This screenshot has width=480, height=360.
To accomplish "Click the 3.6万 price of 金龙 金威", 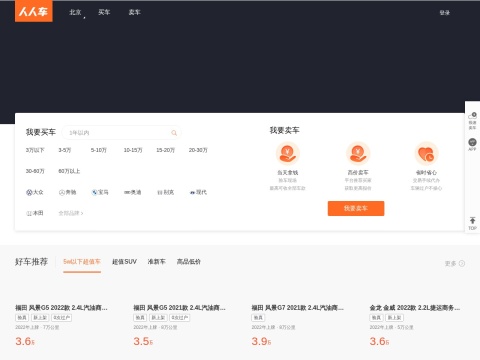I will (379, 341).
